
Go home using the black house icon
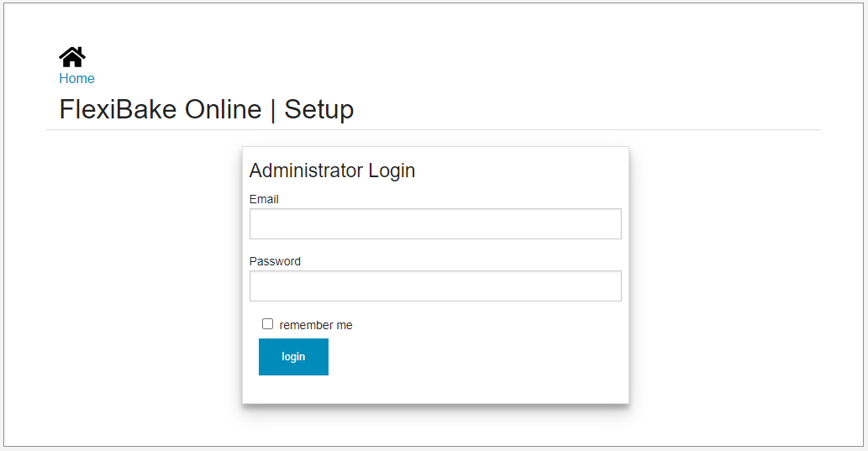[72, 57]
